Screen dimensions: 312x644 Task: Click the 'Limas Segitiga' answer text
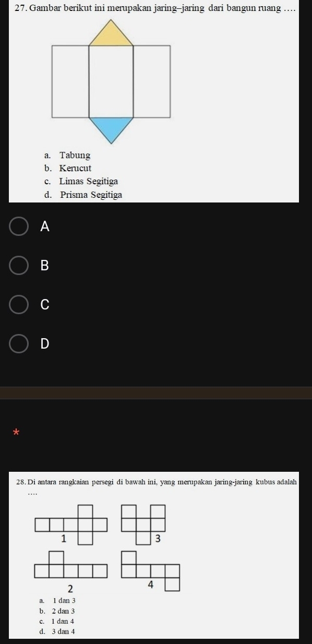coord(89,182)
